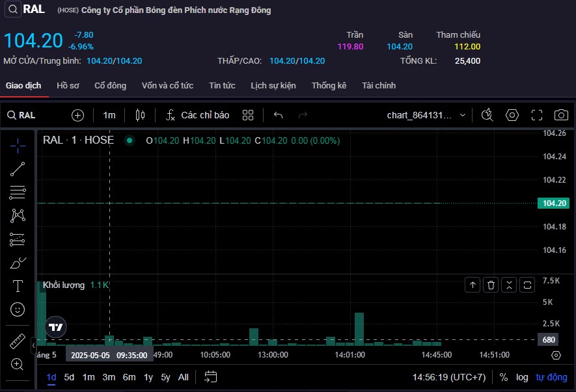Open the emoji icons tool
Viewport: 576px width, 392px height.
coord(18,309)
